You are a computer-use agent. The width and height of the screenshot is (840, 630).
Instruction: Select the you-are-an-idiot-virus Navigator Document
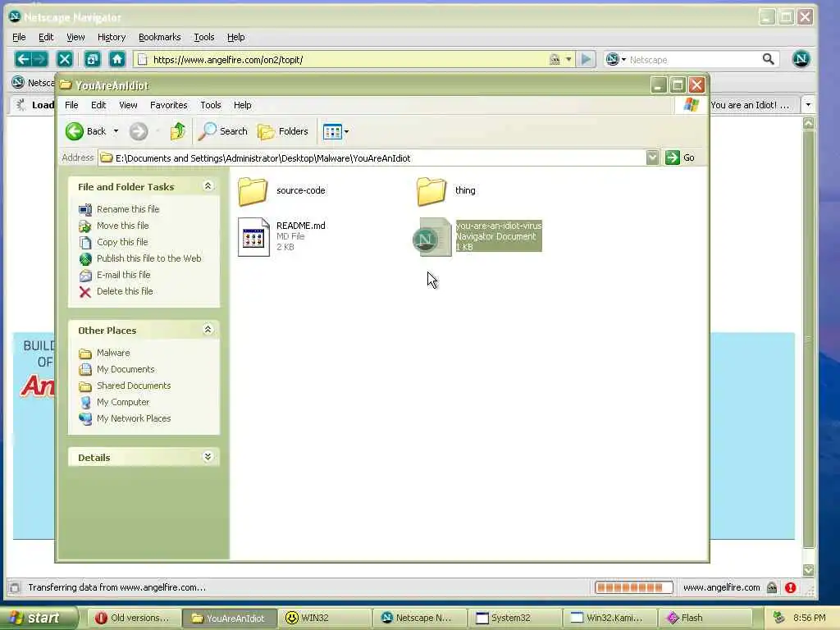pos(477,236)
